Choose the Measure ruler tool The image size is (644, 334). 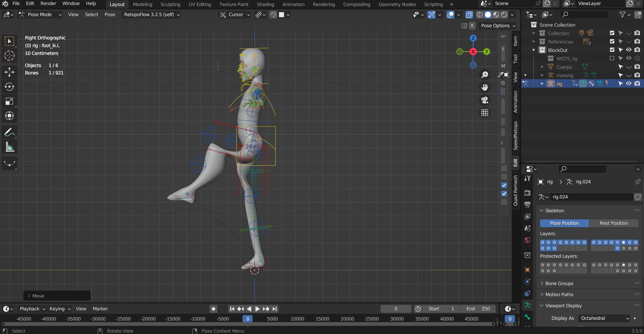point(9,147)
